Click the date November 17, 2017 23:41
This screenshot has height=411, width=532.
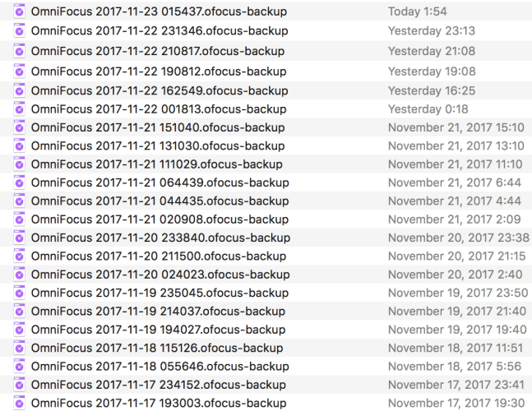pyautogui.click(x=456, y=385)
